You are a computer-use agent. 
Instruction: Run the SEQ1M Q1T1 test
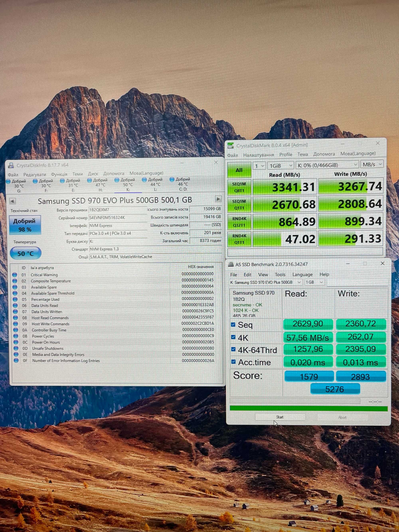[239, 205]
